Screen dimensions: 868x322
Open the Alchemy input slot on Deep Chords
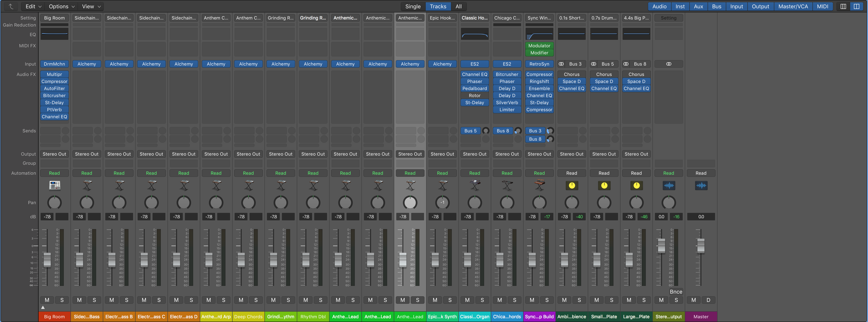pos(248,64)
